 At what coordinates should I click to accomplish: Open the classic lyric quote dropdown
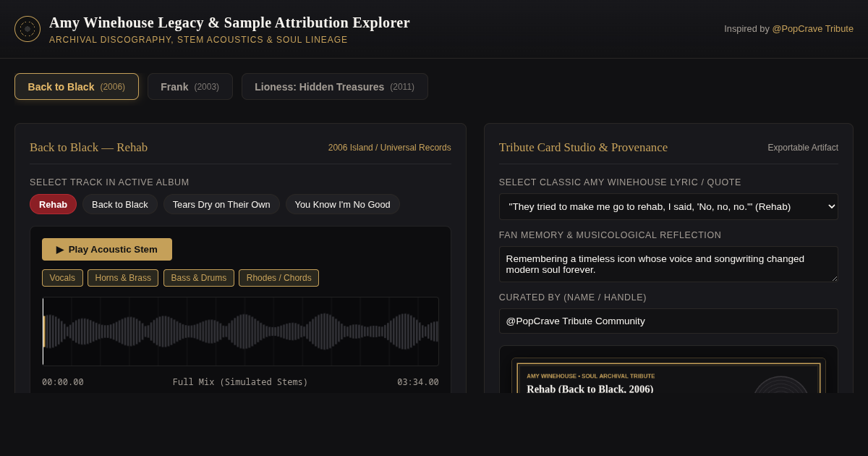point(668,206)
